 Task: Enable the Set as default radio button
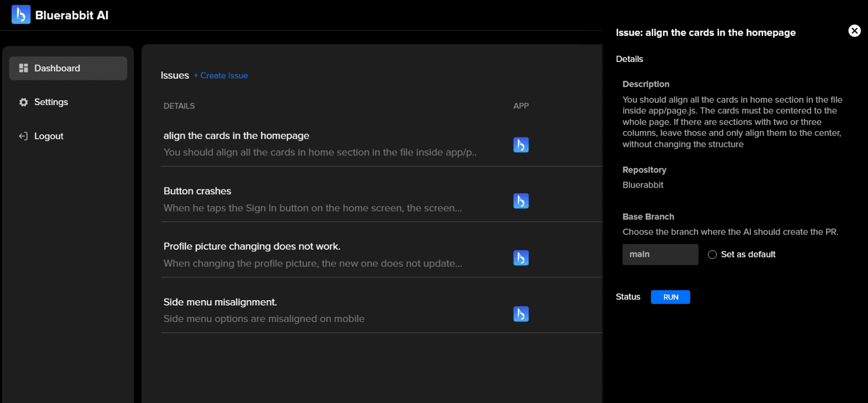[712, 255]
